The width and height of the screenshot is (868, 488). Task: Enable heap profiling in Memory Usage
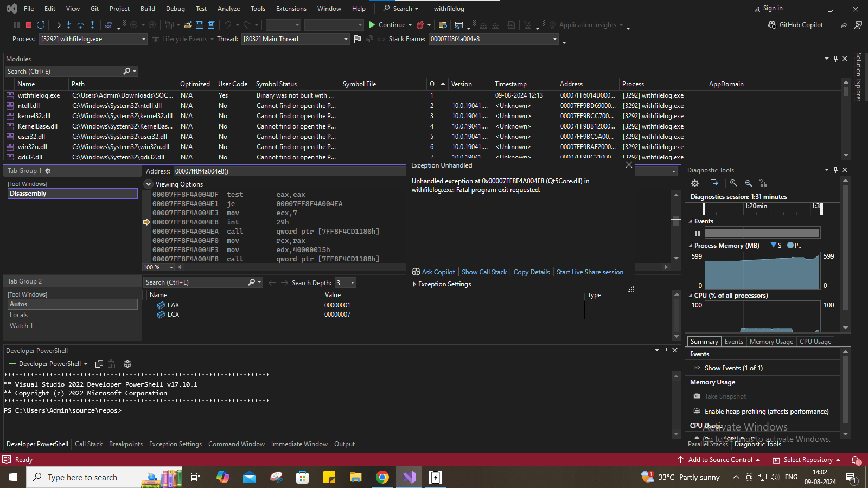point(766,412)
